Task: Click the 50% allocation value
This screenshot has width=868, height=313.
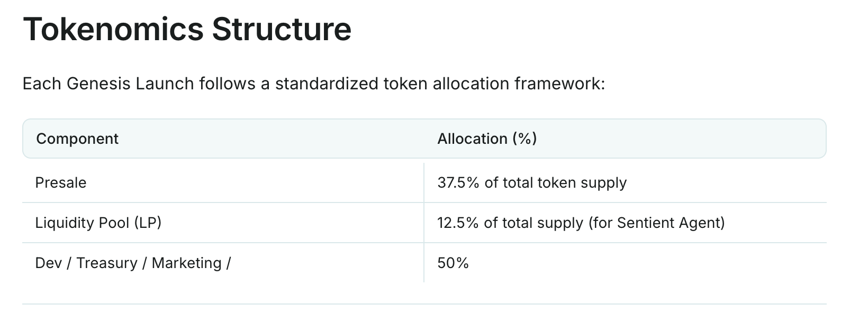Action: [453, 263]
